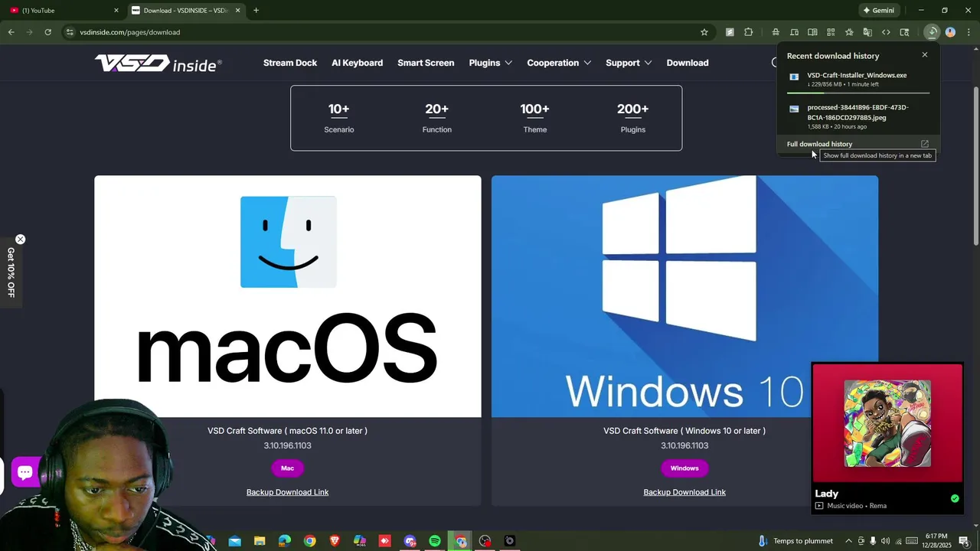The image size is (980, 551).
Task: Click the striped square extension icon
Action: tap(730, 32)
